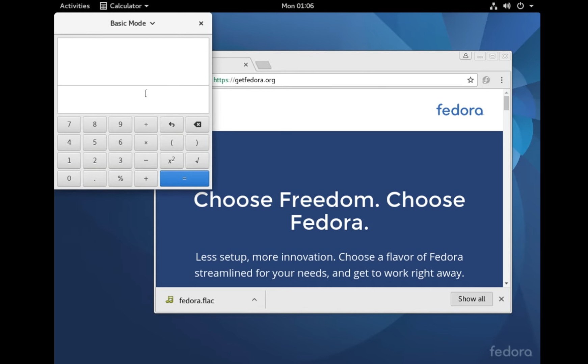Insert an opening parenthesis in calculator
This screenshot has width=588, height=364.
point(171,142)
